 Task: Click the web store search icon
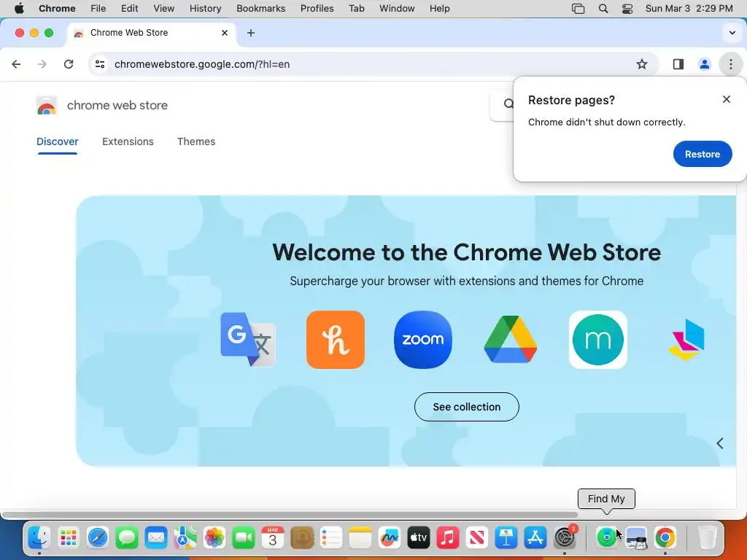(x=508, y=104)
